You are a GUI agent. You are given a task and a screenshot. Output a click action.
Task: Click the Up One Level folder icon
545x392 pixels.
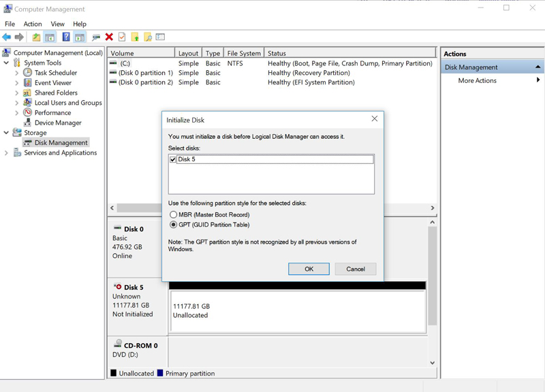click(x=36, y=37)
